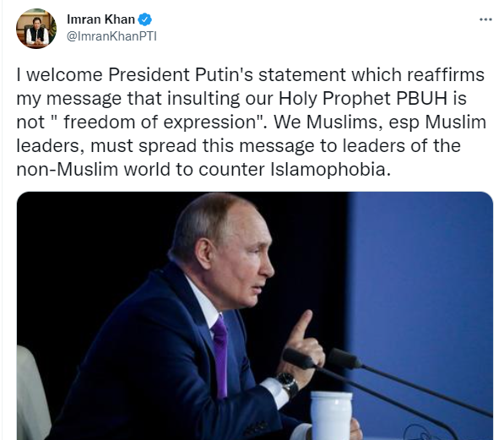Open the @ImranKhanPTI handle link

tap(111, 36)
